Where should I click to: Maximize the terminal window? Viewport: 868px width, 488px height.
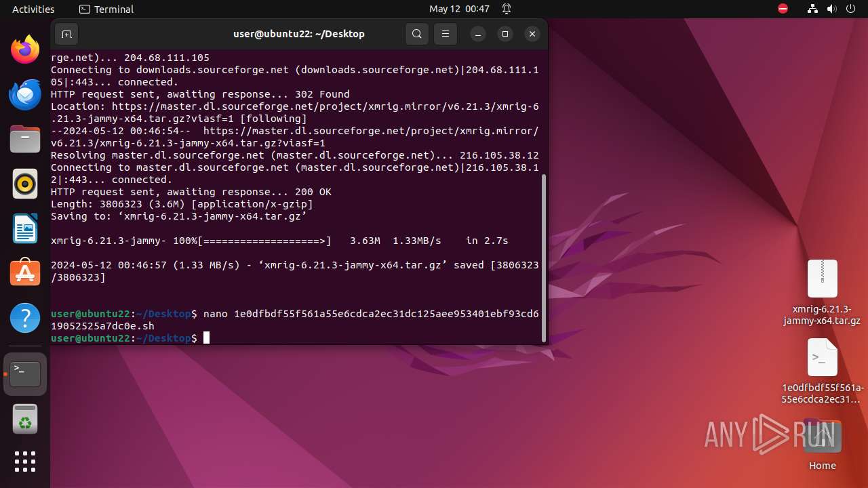[x=505, y=34]
